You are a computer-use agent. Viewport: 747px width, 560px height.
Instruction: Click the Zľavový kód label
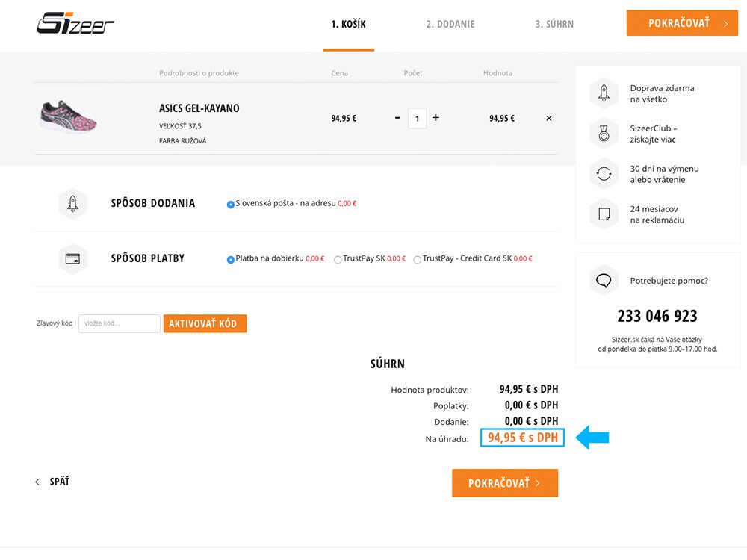(x=55, y=323)
